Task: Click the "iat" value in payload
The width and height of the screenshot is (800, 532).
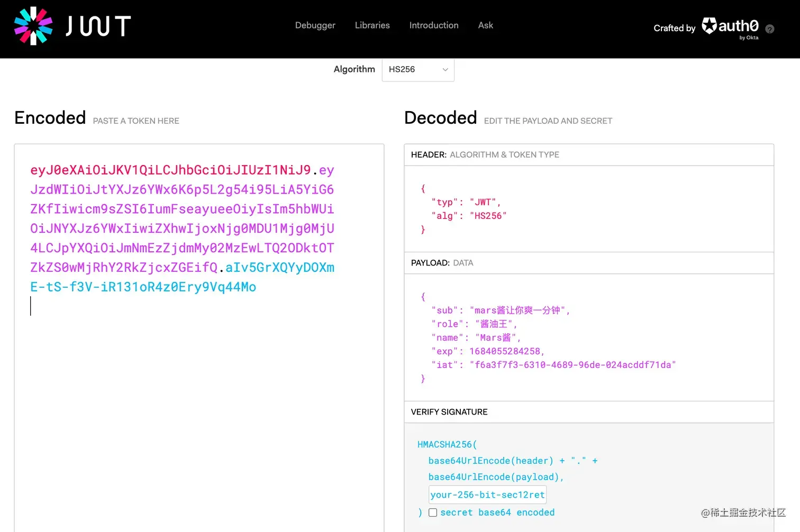Action: (x=572, y=365)
